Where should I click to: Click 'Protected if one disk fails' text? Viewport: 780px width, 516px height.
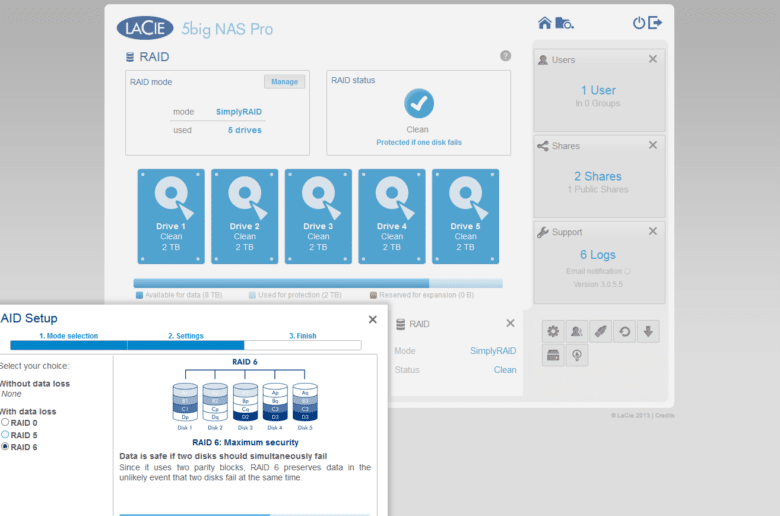point(419,142)
